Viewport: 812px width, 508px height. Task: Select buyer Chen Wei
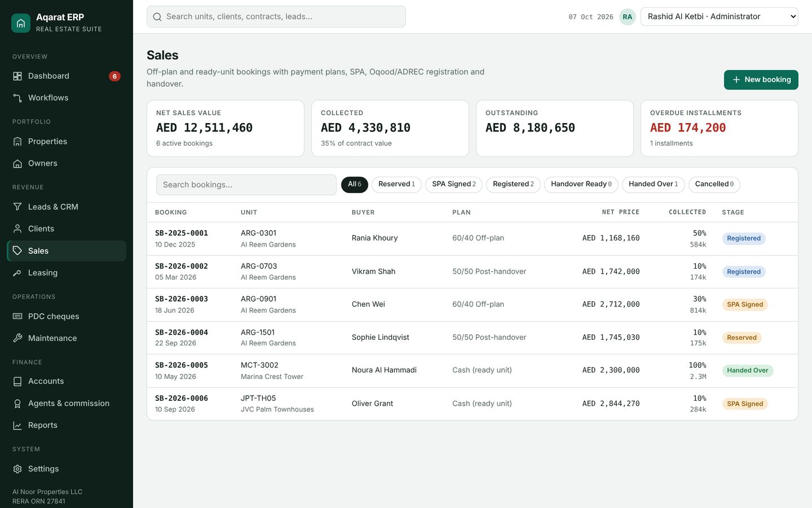point(368,304)
